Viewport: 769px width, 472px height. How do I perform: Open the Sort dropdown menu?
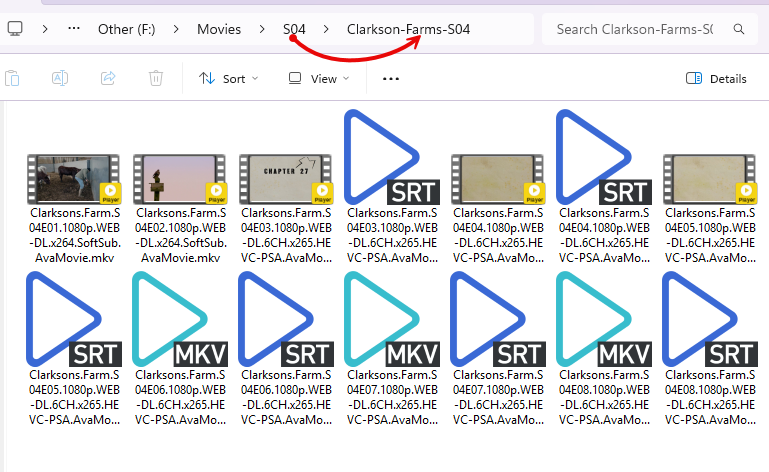228,78
